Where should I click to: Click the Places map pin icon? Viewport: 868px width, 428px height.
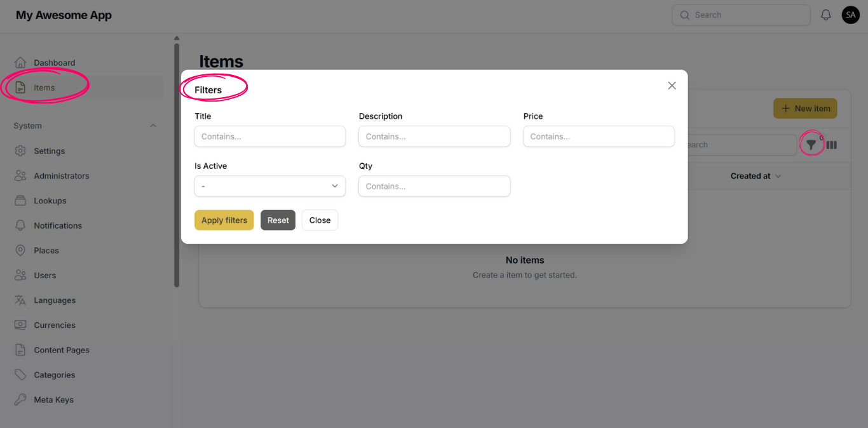click(x=20, y=251)
